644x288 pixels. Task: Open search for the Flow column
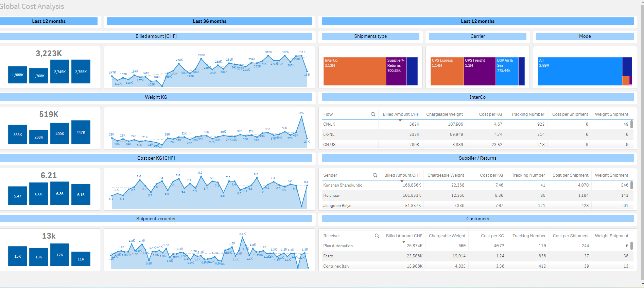click(373, 114)
